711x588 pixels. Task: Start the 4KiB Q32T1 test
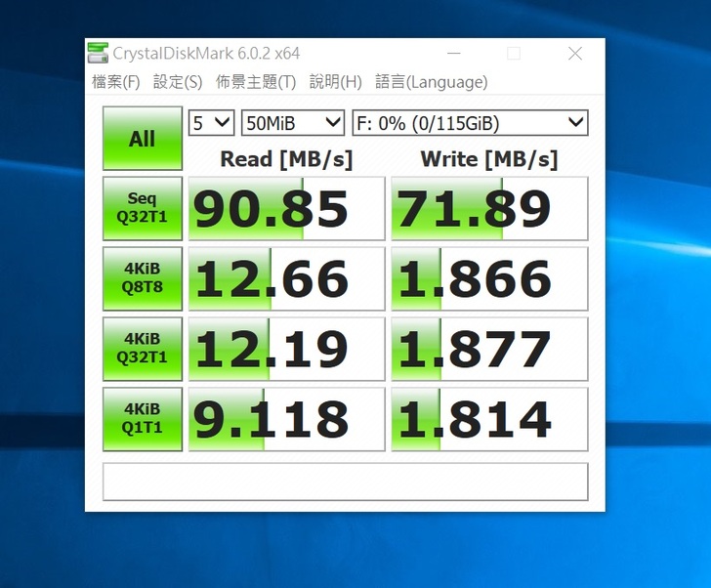[x=143, y=349]
